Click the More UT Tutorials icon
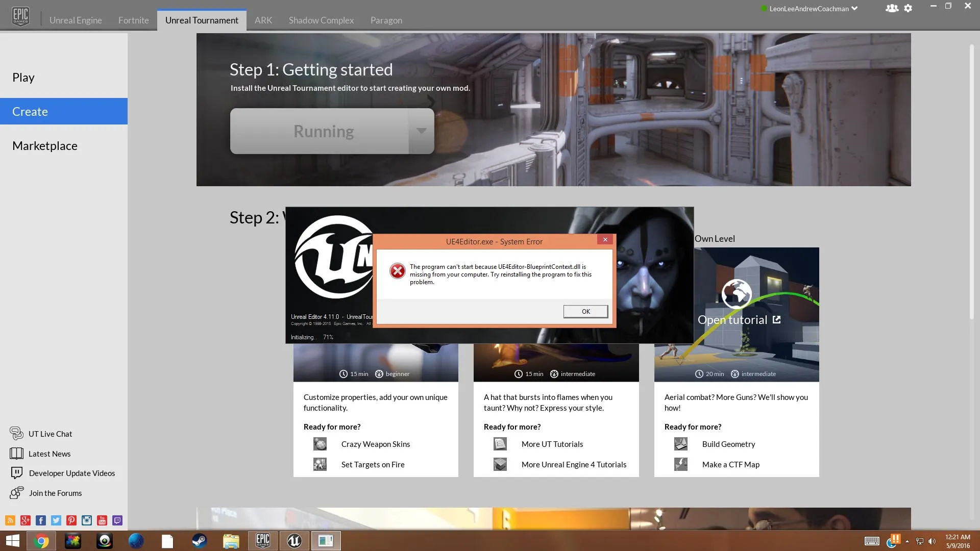The height and width of the screenshot is (551, 980). click(x=500, y=444)
